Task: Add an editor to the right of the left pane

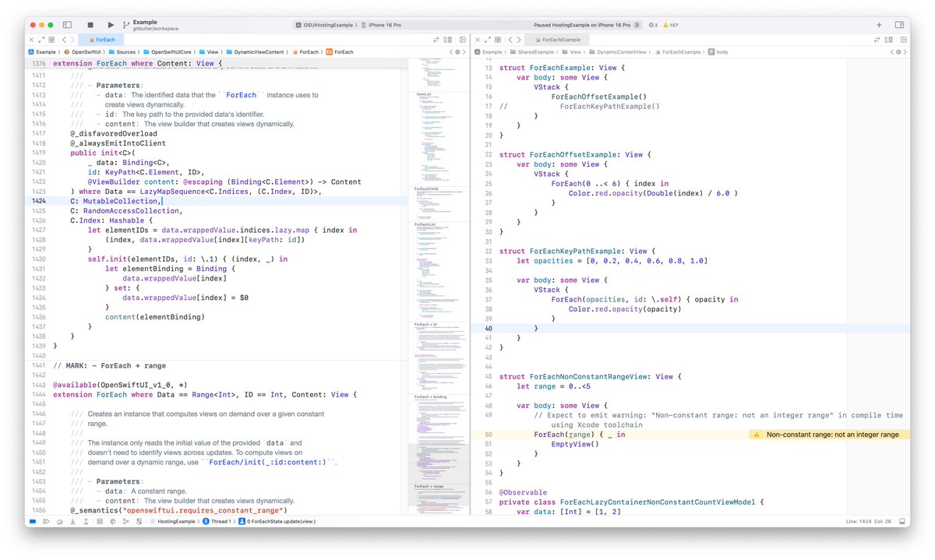Action: pyautogui.click(x=463, y=39)
